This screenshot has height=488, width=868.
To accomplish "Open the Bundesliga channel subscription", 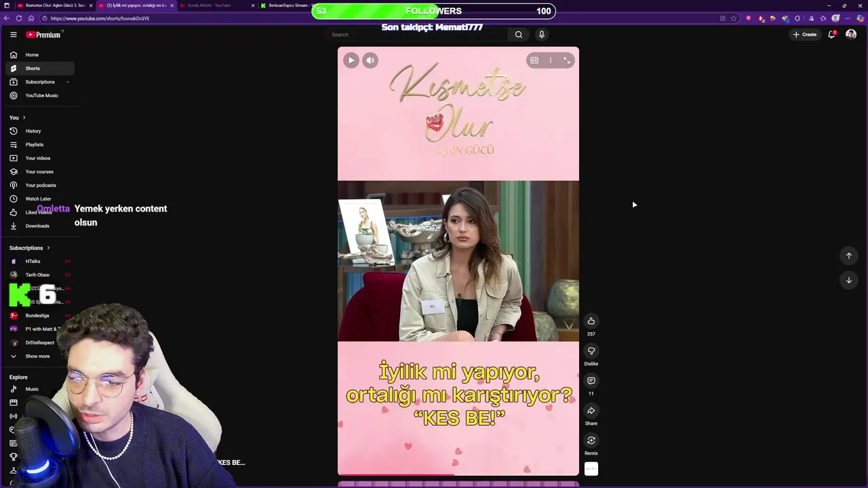I will (x=40, y=315).
